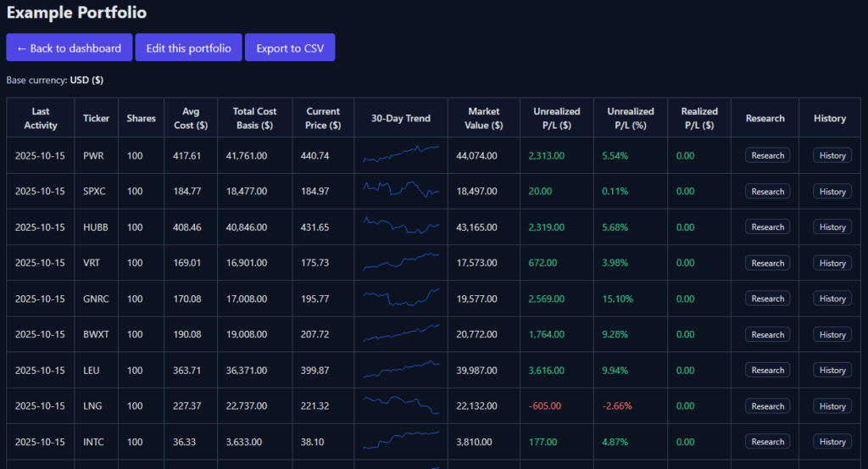The width and height of the screenshot is (868, 469).
Task: Select the HUBB ticker cell
Action: [94, 227]
